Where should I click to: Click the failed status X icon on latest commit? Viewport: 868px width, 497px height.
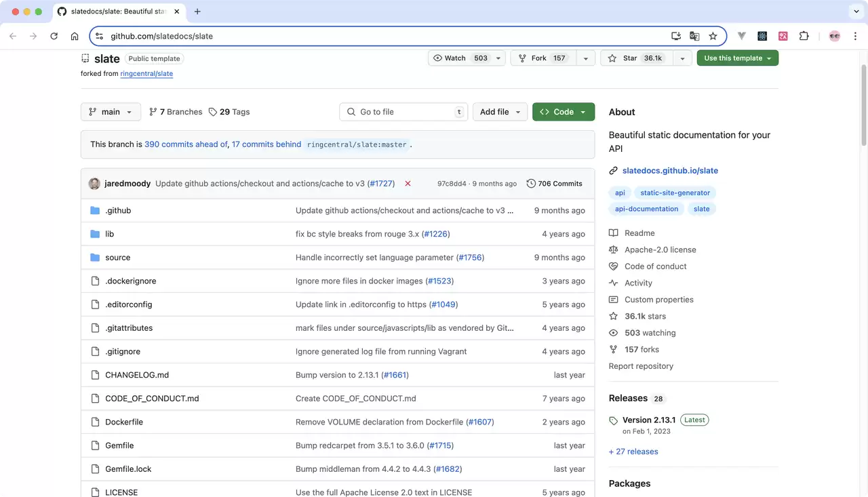(x=408, y=184)
